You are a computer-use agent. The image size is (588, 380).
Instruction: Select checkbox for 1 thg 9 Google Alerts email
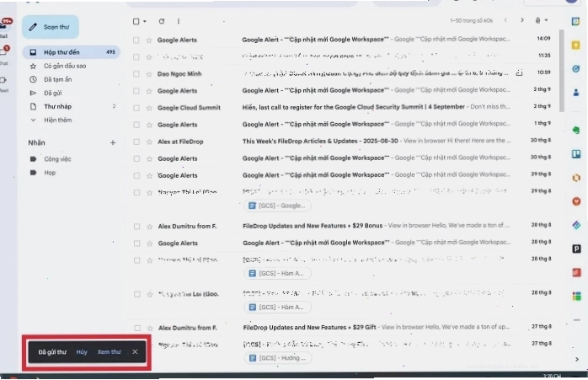pyautogui.click(x=136, y=125)
